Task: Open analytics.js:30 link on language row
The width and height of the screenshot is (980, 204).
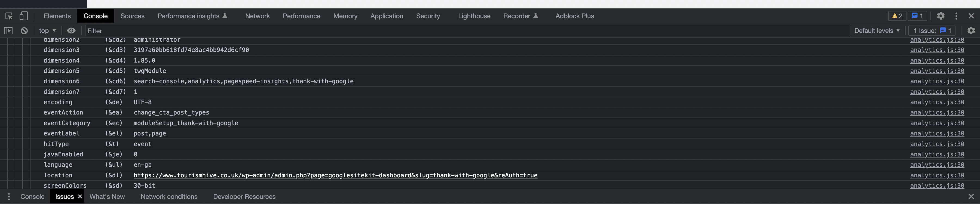Action: pyautogui.click(x=937, y=165)
